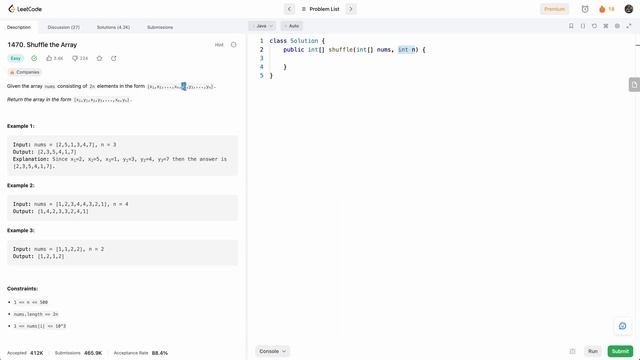
Task: Click the clipboard icon beside Run
Action: point(572,351)
